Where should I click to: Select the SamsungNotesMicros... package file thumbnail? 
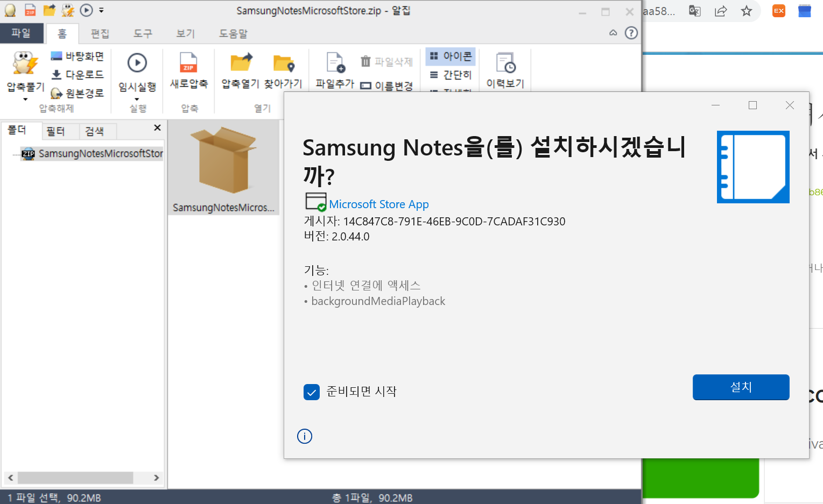(x=223, y=167)
